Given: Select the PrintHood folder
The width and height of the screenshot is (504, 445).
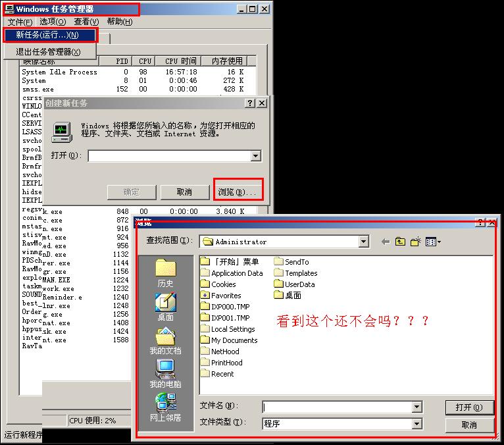Looking at the screenshot, I should (222, 362).
